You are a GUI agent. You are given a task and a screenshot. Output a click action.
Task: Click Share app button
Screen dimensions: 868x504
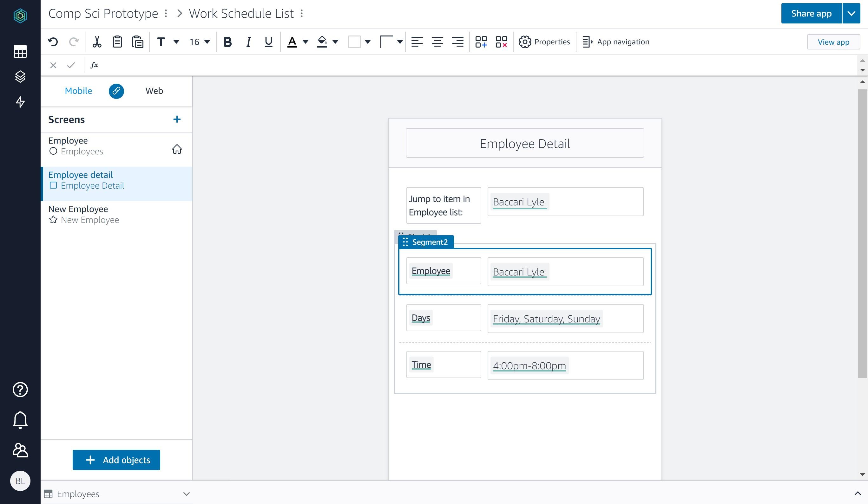(x=811, y=13)
